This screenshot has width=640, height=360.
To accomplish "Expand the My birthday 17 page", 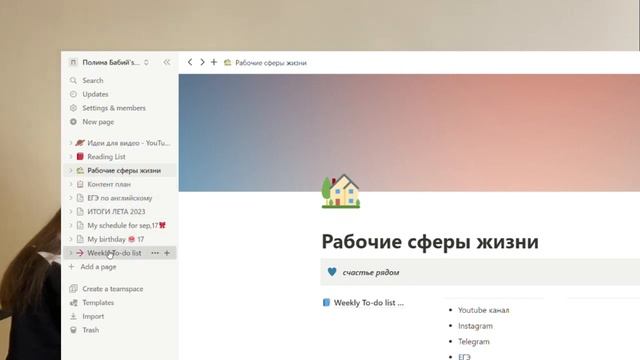I will (x=70, y=239).
